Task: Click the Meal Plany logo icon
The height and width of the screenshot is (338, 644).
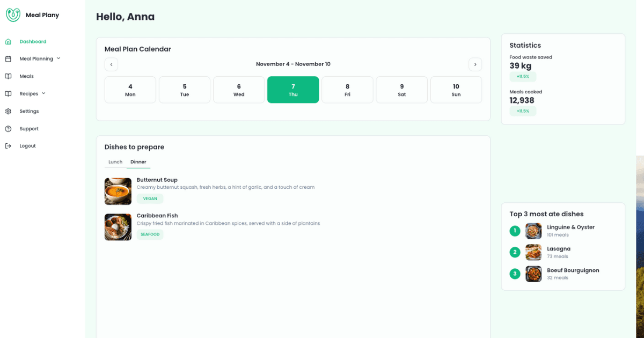Action: click(13, 15)
